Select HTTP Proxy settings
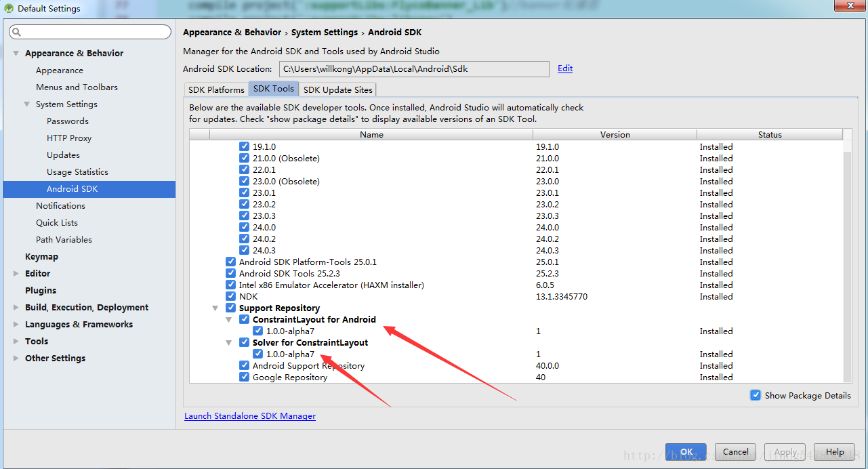The image size is (868, 469). [69, 138]
